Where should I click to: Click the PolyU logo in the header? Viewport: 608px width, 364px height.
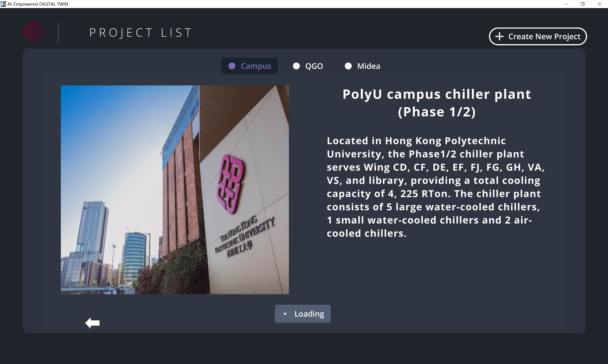pyautogui.click(x=34, y=31)
